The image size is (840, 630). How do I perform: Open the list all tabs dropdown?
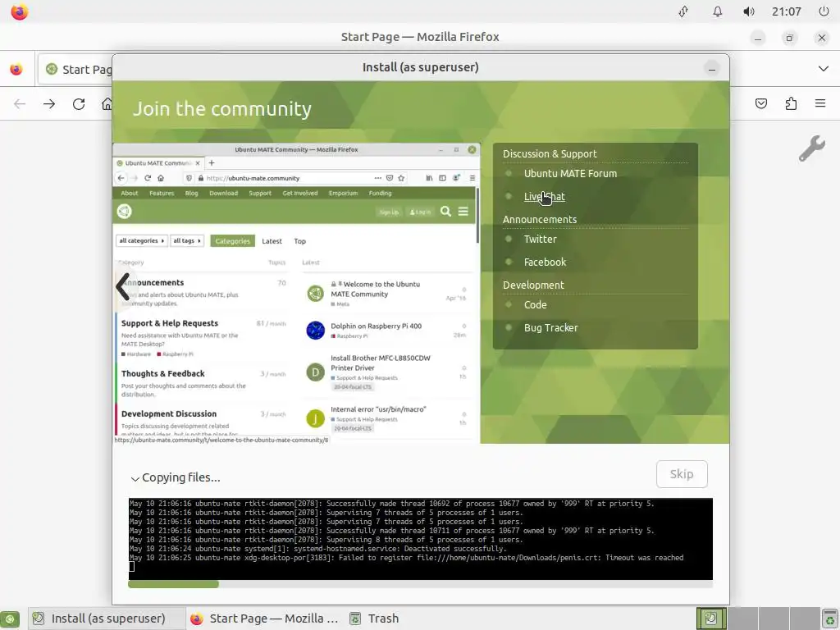click(824, 69)
